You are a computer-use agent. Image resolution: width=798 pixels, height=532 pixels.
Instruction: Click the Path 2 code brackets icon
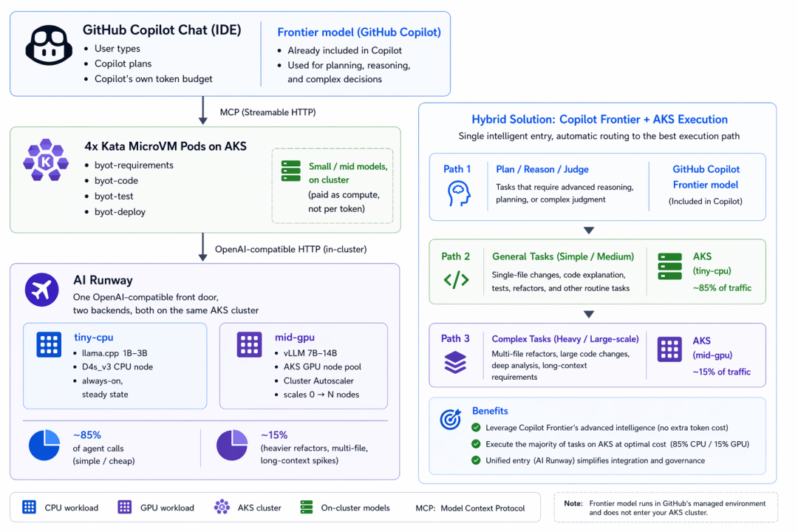(457, 279)
